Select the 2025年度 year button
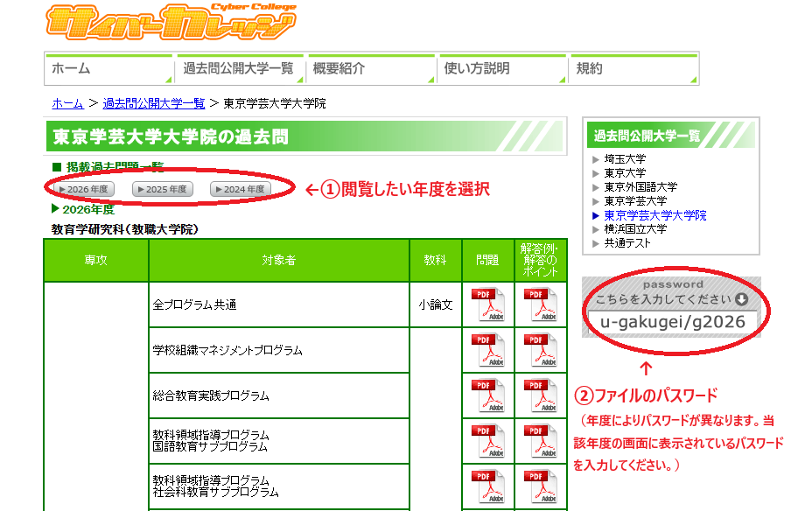The width and height of the screenshot is (812, 511). tap(163, 189)
